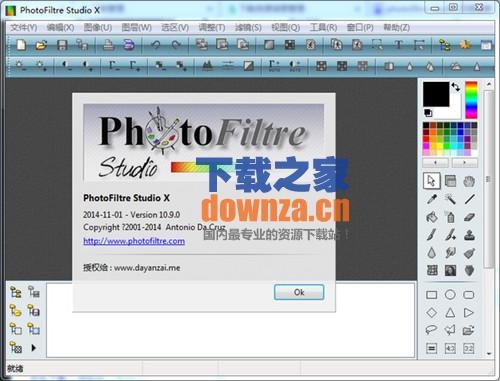The image size is (500, 381).
Task: Select the paint bucket fill tool
Action: (432, 217)
